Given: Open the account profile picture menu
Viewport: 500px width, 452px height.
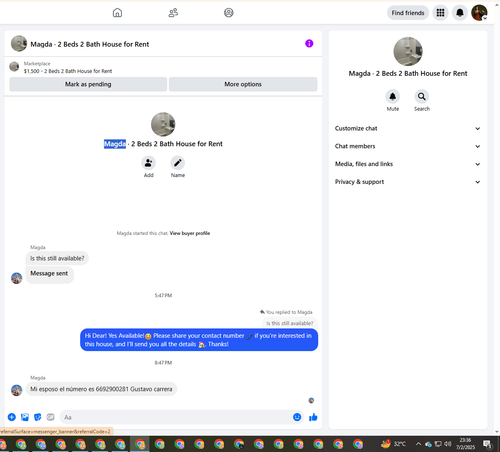Looking at the screenshot, I should click(479, 13).
